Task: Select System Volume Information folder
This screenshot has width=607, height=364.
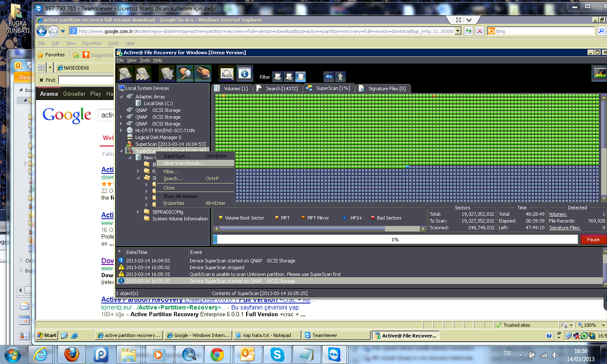Action: (x=180, y=218)
